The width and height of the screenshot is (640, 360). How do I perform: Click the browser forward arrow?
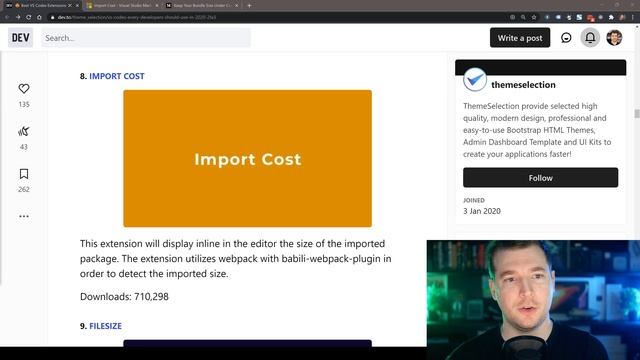(18, 17)
